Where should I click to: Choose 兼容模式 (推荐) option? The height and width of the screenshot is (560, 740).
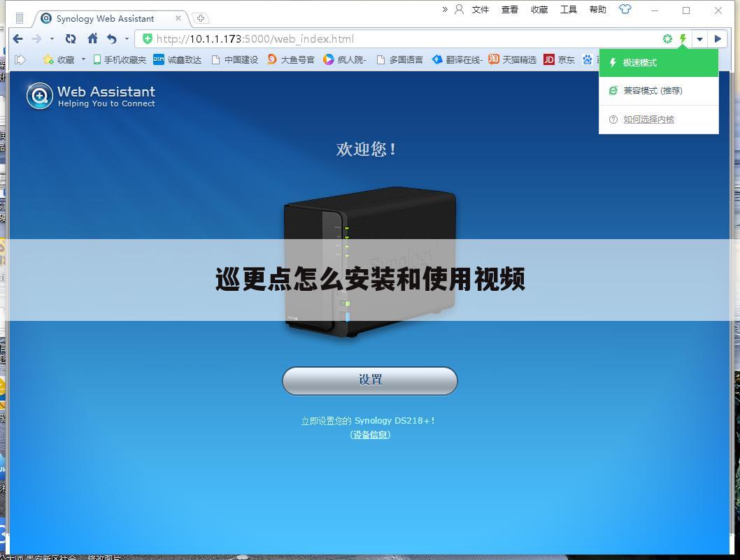659,91
